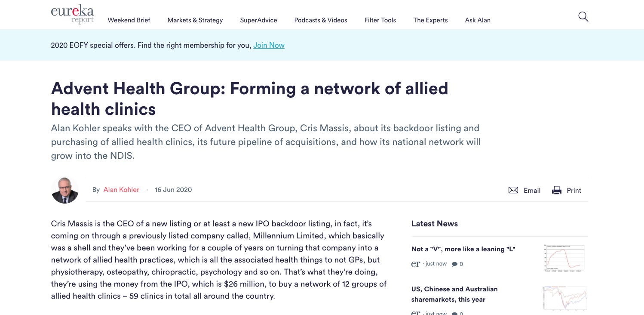This screenshot has height=315, width=644.
Task: Click the chart thumbnail beside the leaning L headline
Action: pos(564,258)
